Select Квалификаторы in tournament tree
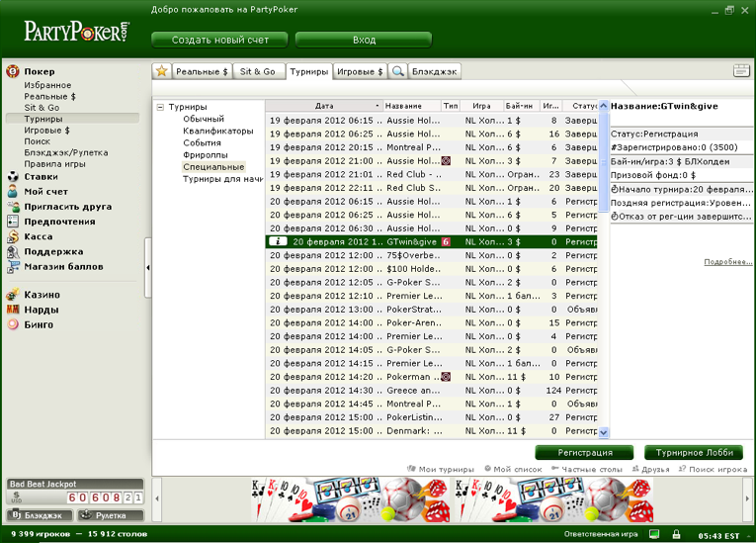The height and width of the screenshot is (543, 756). (218, 131)
